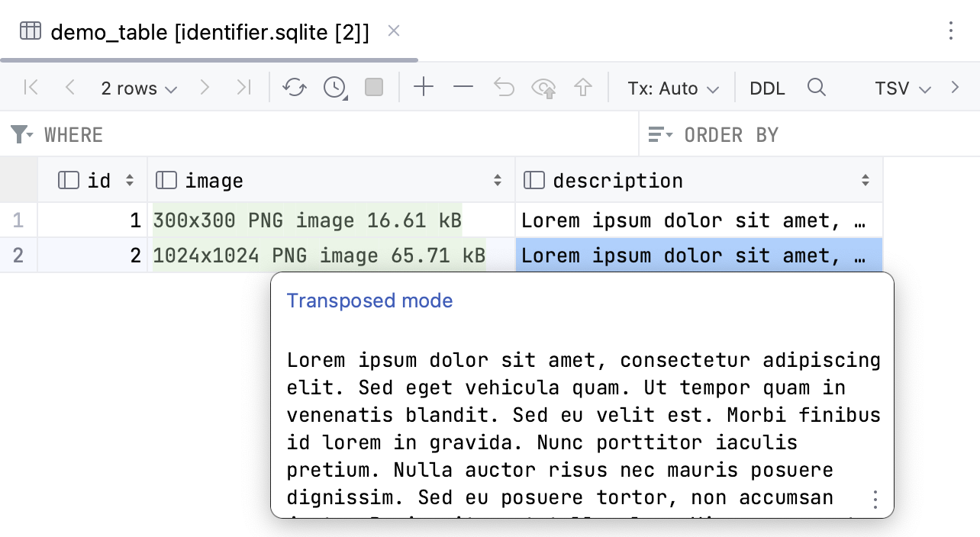The image size is (980, 537).
Task: Open the data search field
Action: (817, 87)
